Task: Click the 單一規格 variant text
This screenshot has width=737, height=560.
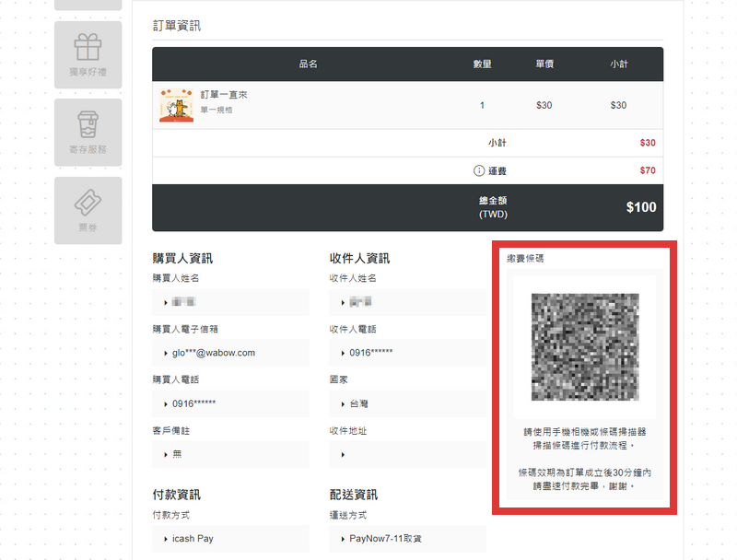Action: point(216,110)
